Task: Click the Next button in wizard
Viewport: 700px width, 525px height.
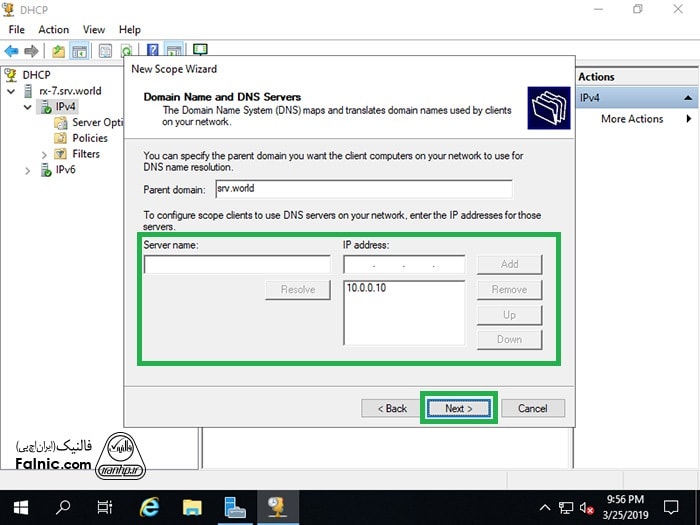Action: (x=458, y=408)
